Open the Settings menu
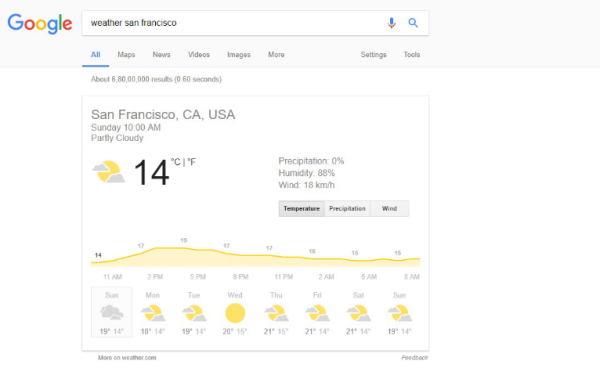 tap(373, 55)
